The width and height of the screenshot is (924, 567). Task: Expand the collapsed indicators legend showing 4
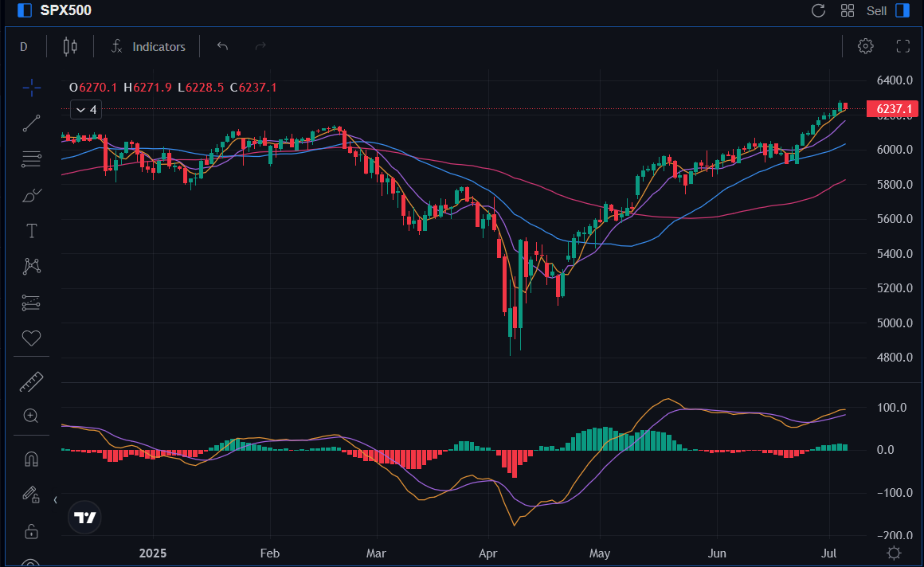[x=86, y=110]
